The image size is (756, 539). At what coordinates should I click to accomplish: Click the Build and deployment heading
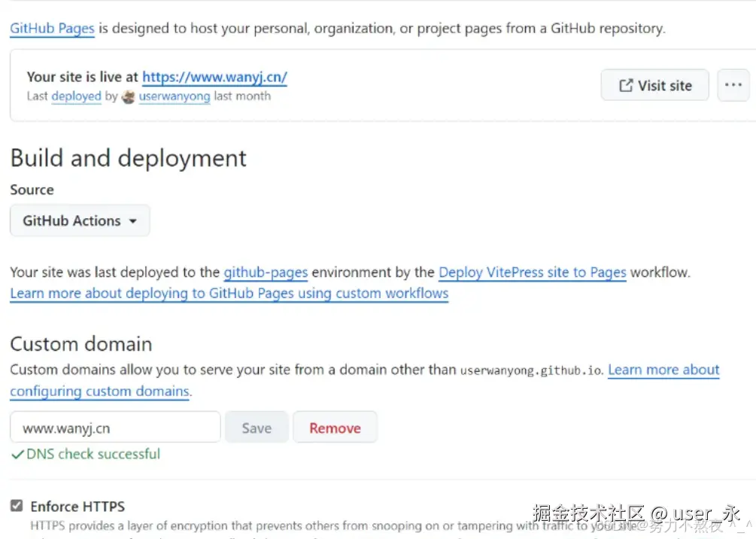(128, 158)
